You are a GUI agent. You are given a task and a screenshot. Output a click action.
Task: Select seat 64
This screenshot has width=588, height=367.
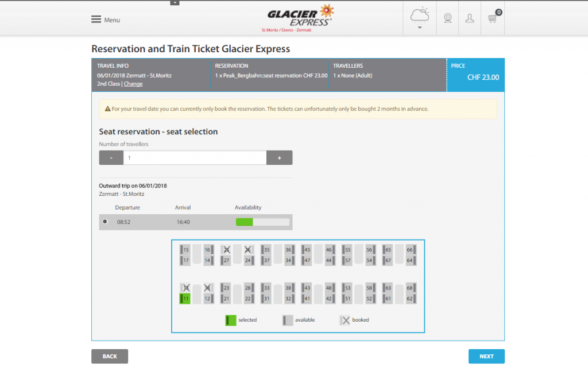click(x=411, y=260)
